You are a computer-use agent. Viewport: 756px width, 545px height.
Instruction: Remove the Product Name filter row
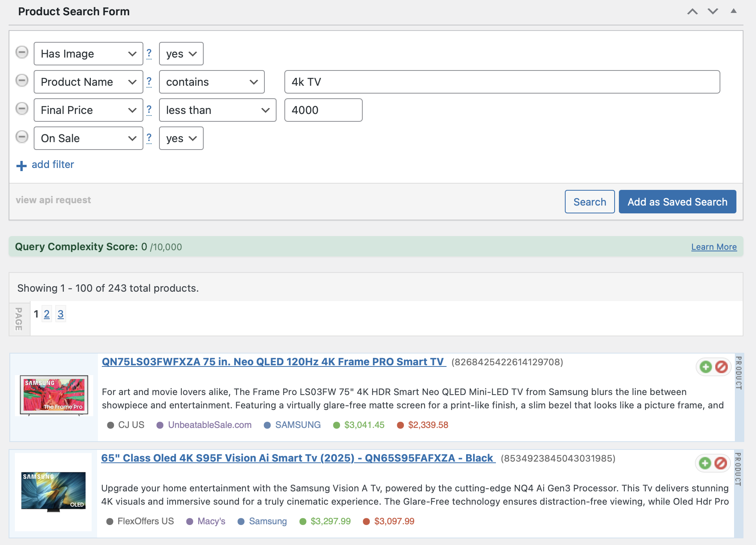point(22,81)
